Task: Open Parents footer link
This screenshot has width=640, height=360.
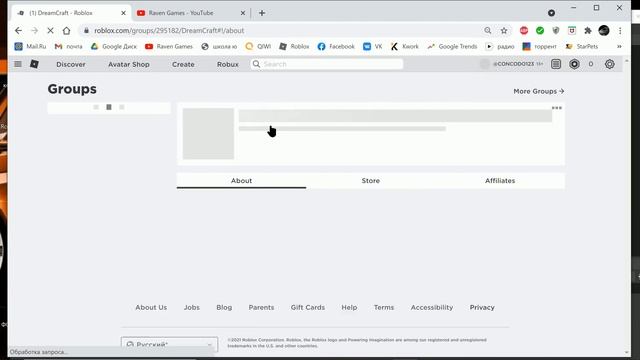Action: 261,308
